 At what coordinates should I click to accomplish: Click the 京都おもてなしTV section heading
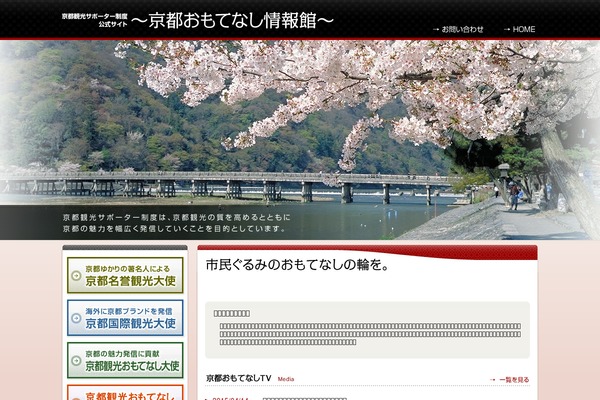click(239, 378)
